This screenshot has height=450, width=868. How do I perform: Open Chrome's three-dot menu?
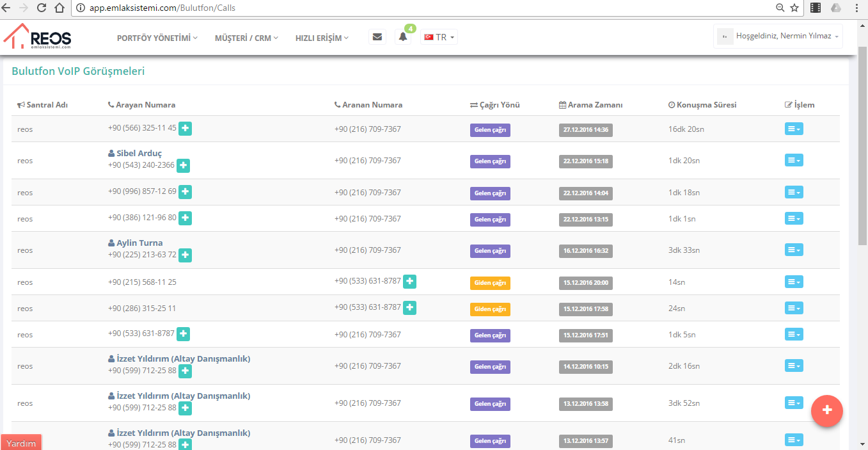857,8
